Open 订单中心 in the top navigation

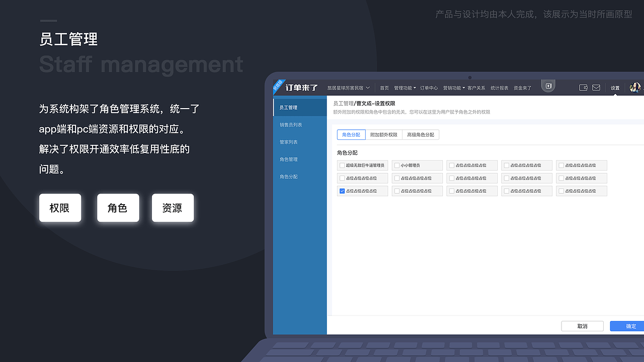(429, 88)
